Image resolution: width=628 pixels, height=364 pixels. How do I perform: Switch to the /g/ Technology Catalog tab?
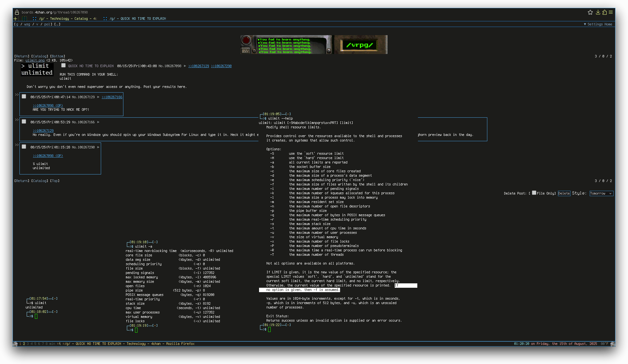(x=65, y=19)
